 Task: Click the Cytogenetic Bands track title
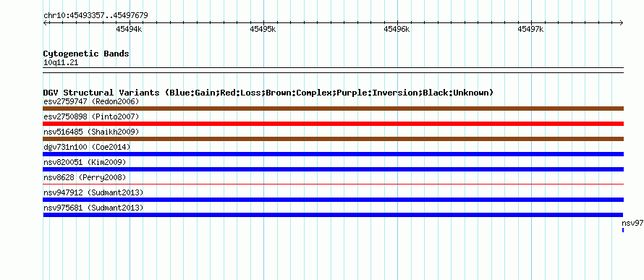coord(86,54)
